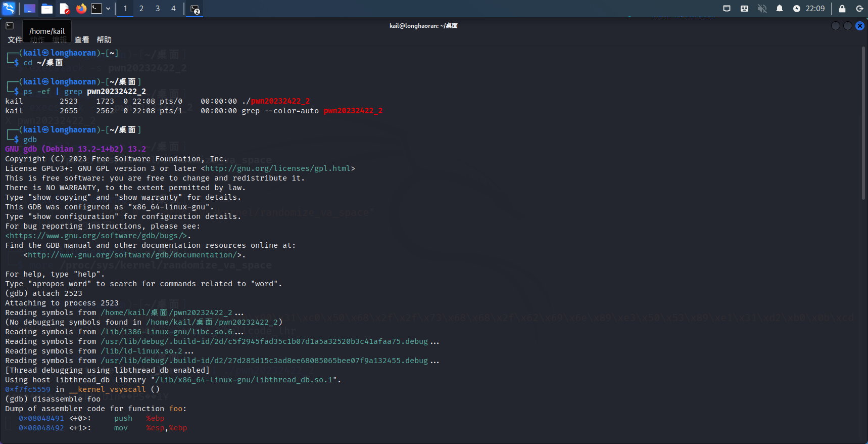Close the terminal window
Viewport: 868px width, 444px height.
(860, 26)
